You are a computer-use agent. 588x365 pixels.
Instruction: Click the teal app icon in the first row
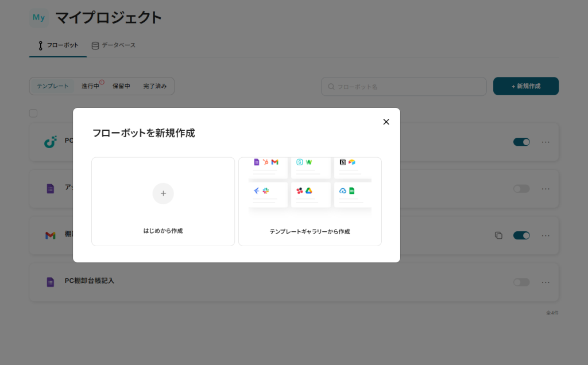point(51,142)
